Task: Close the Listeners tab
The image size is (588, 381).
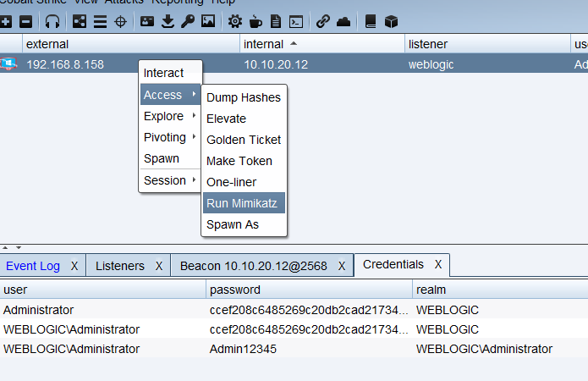Action: [x=159, y=266]
